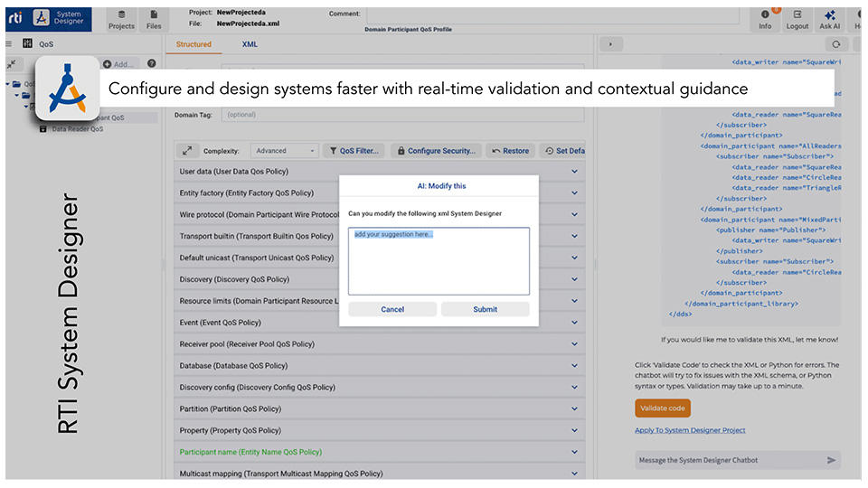
Task: Open the Complexity Advanced dropdown
Action: pyautogui.click(x=285, y=151)
